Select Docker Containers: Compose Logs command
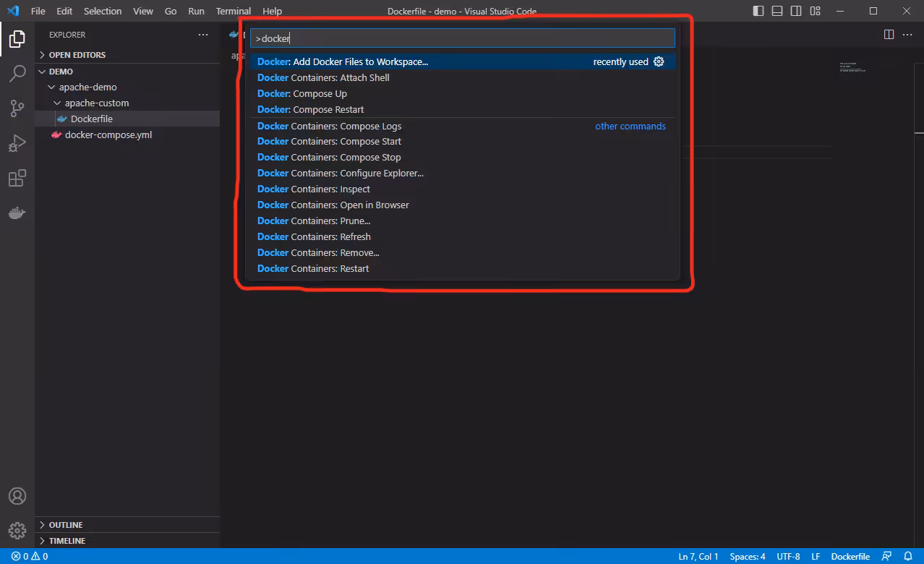The width and height of the screenshot is (924, 564). (x=463, y=126)
